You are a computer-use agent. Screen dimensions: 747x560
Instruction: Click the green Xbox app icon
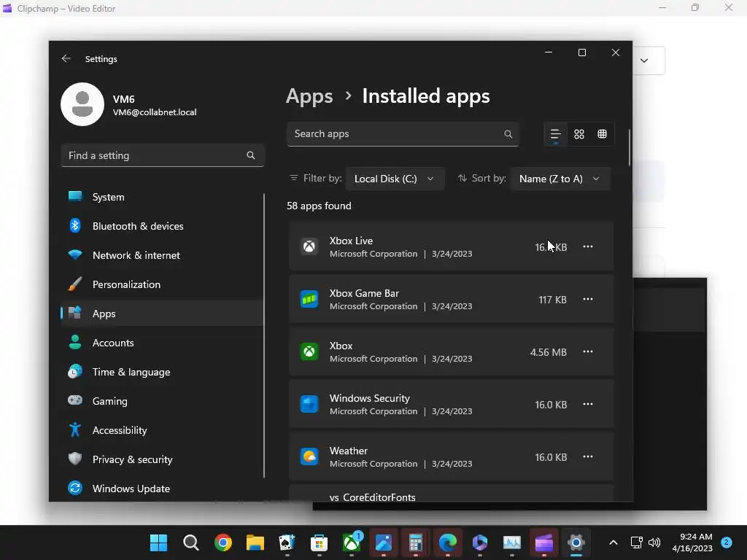click(309, 351)
